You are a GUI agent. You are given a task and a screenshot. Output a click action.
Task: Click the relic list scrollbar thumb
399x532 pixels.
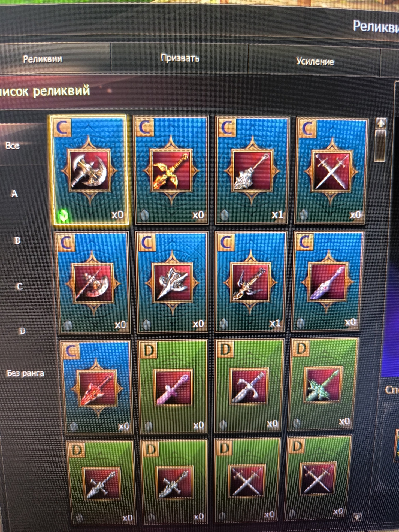pos(380,145)
